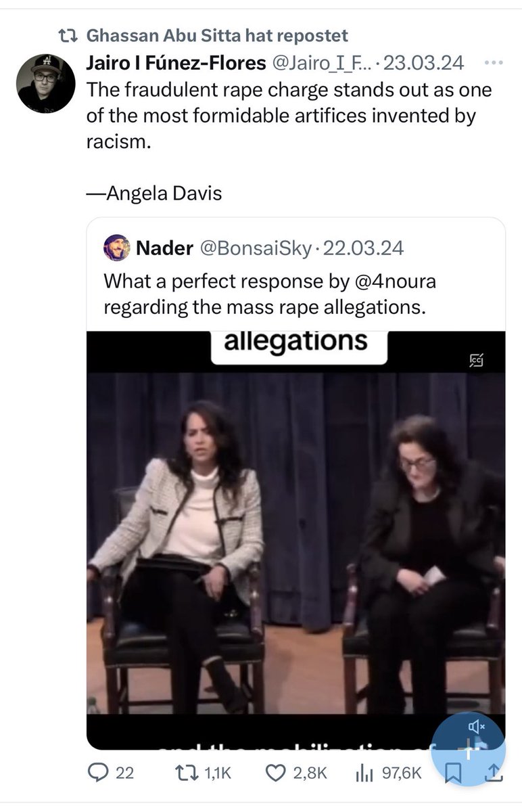
Task: Open replies via the comment bubble icon
Action: 98,773
